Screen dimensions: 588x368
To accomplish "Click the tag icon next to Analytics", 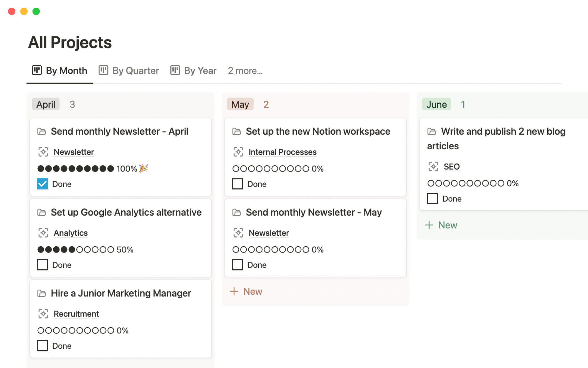I will [x=43, y=233].
